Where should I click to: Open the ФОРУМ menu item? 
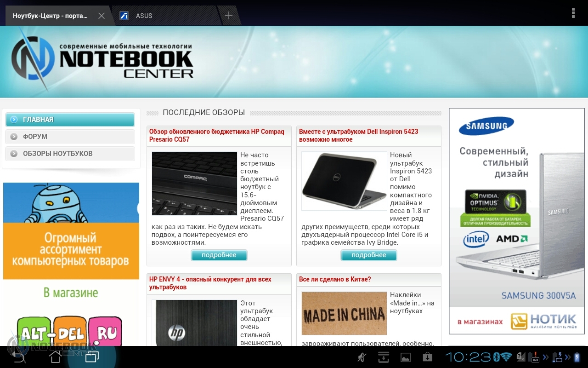point(70,137)
